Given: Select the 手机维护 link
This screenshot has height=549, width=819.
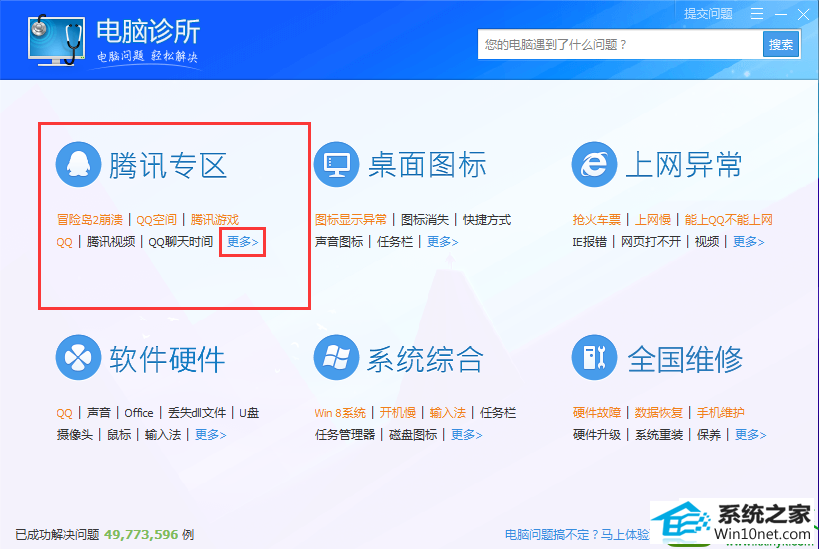Looking at the screenshot, I should pos(720,413).
